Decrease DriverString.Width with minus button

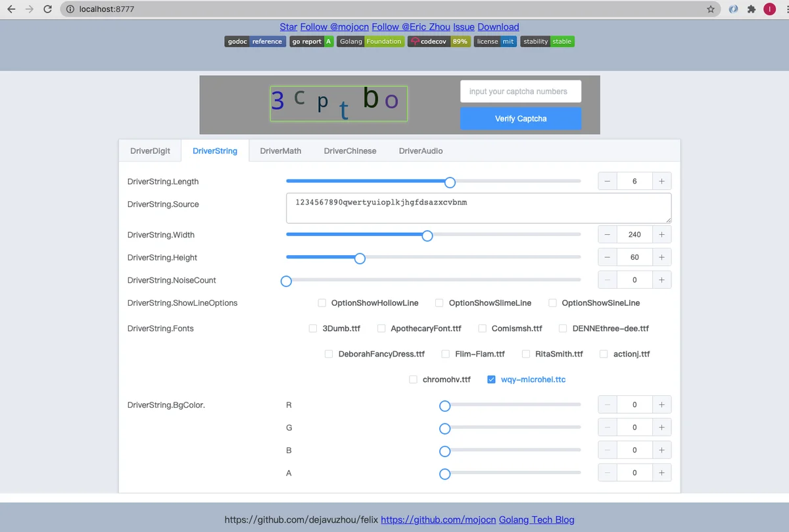pyautogui.click(x=608, y=235)
